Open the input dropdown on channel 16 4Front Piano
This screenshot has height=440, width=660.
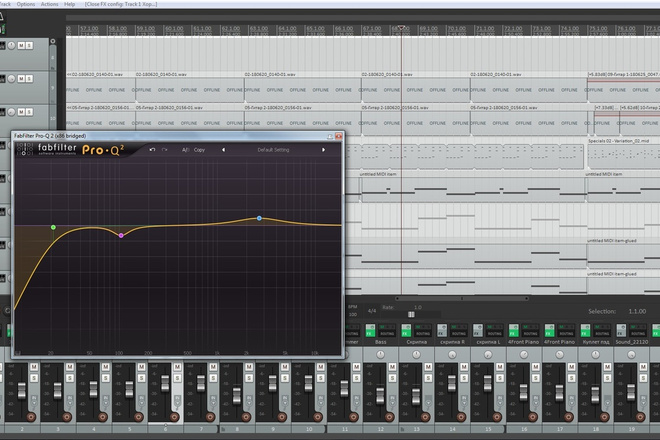coord(535,400)
